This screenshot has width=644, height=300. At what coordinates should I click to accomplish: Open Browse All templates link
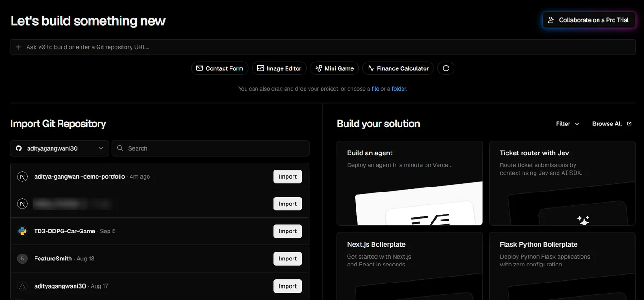click(x=612, y=124)
